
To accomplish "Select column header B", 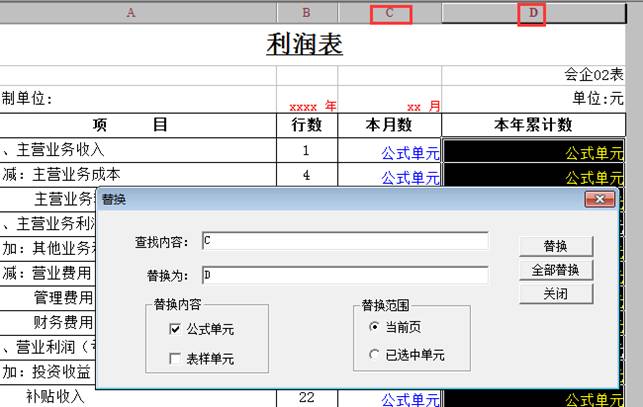I will tap(307, 13).
